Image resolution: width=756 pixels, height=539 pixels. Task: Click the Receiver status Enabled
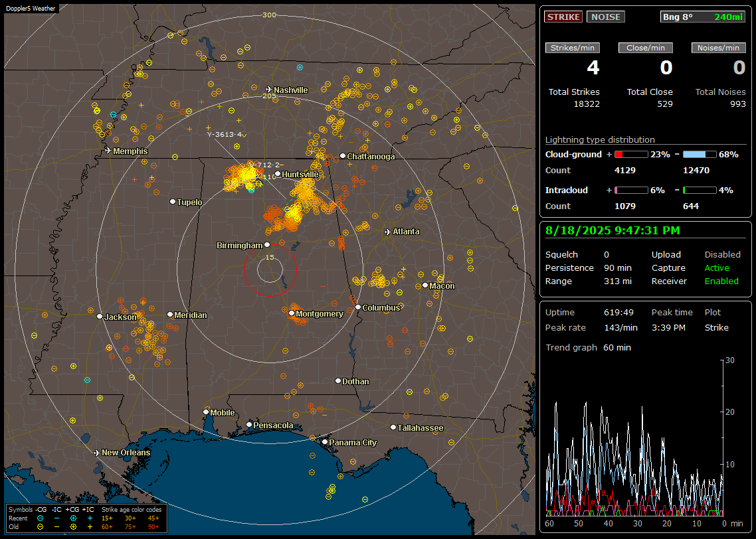coord(721,281)
